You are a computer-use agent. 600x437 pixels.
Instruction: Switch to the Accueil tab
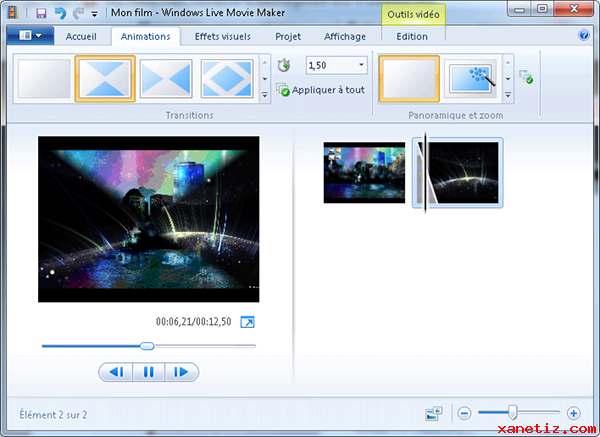81,36
